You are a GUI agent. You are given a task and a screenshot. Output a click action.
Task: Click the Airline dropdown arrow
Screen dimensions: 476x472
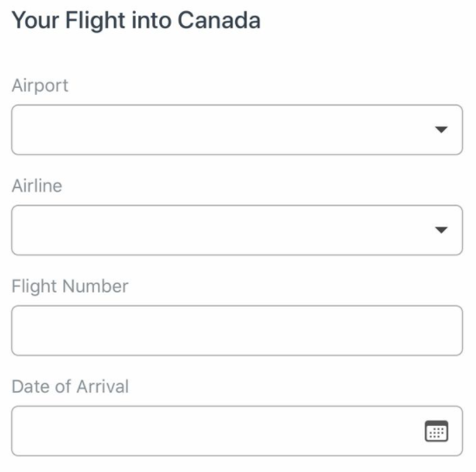click(x=441, y=230)
